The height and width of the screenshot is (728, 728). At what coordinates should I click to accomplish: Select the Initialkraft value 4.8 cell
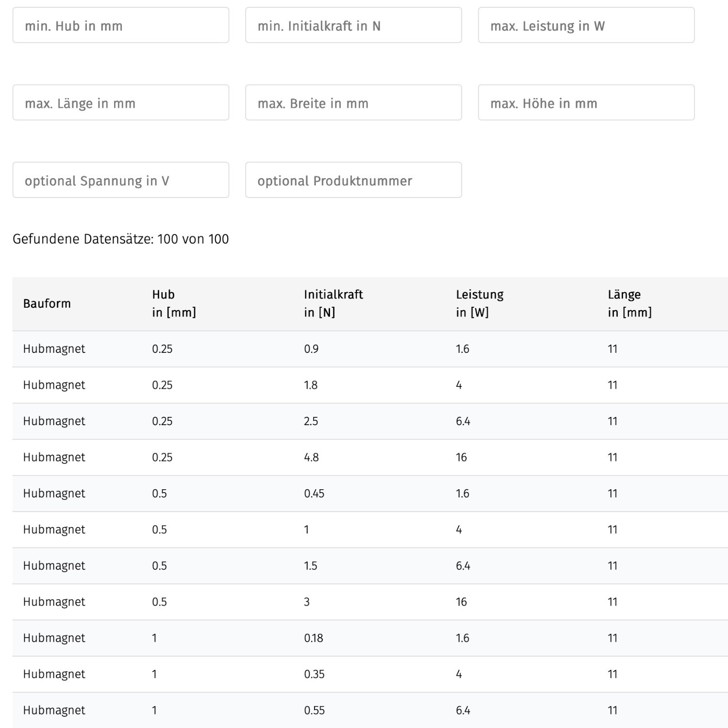[312, 457]
